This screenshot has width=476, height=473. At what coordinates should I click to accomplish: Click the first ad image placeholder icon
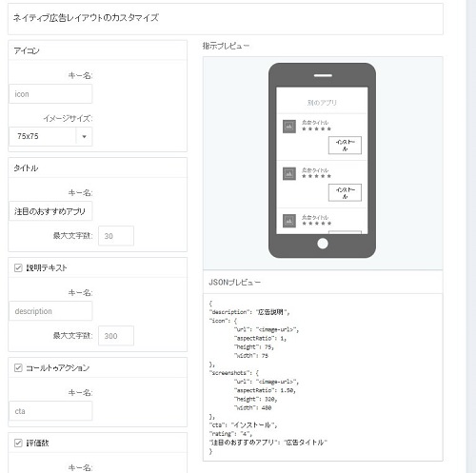pos(289,127)
